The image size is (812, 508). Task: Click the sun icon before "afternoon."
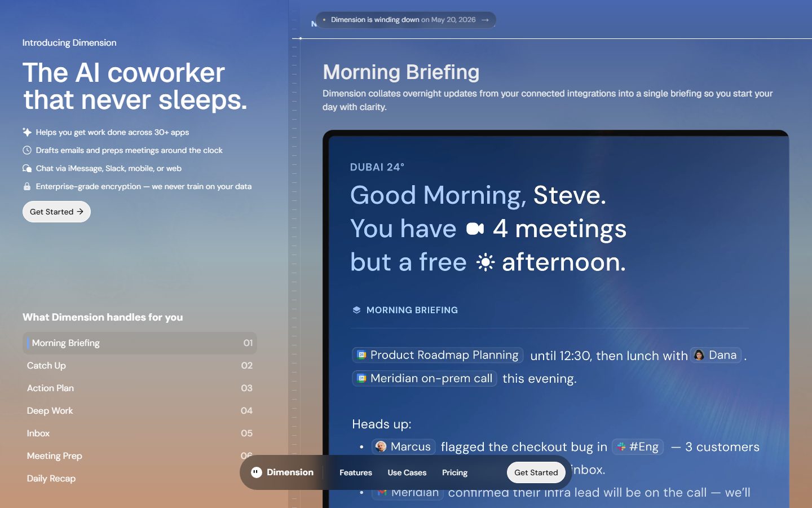(485, 262)
